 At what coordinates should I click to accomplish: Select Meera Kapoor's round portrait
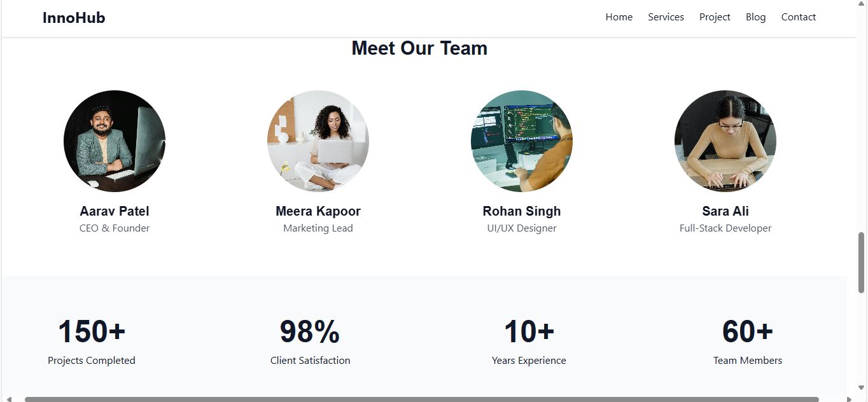[x=318, y=141]
